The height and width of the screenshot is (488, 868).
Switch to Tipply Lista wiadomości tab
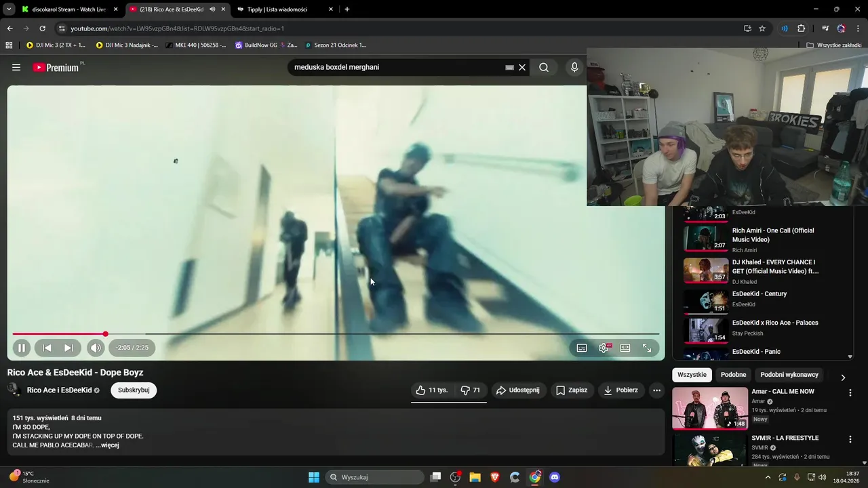(x=285, y=9)
